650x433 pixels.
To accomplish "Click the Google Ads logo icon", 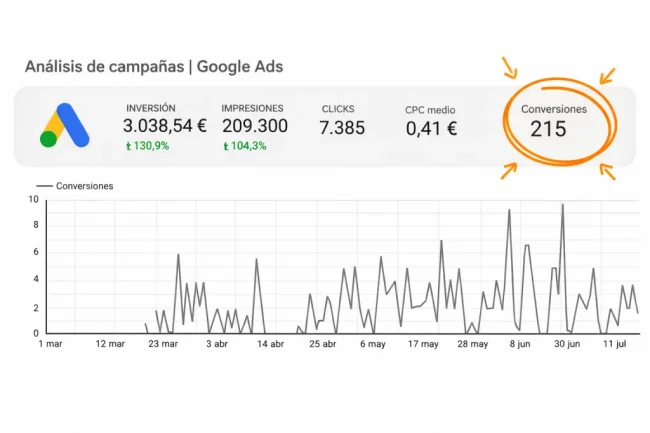I will click(x=65, y=125).
